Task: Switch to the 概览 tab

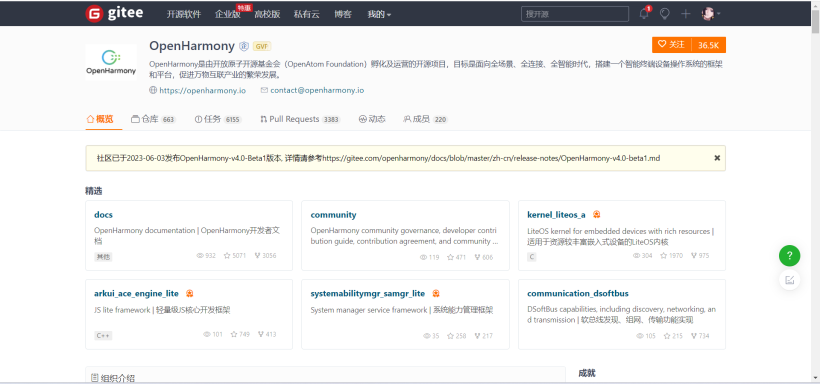Action: click(100, 119)
